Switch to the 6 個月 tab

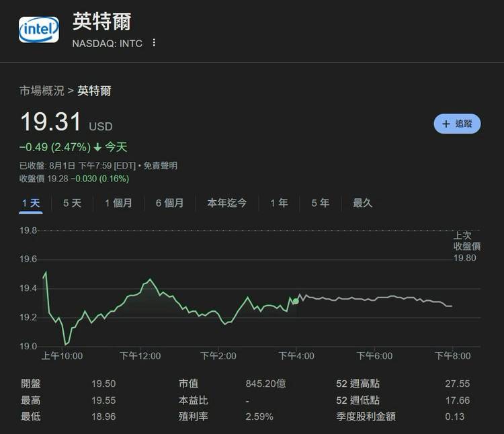pyautogui.click(x=169, y=203)
